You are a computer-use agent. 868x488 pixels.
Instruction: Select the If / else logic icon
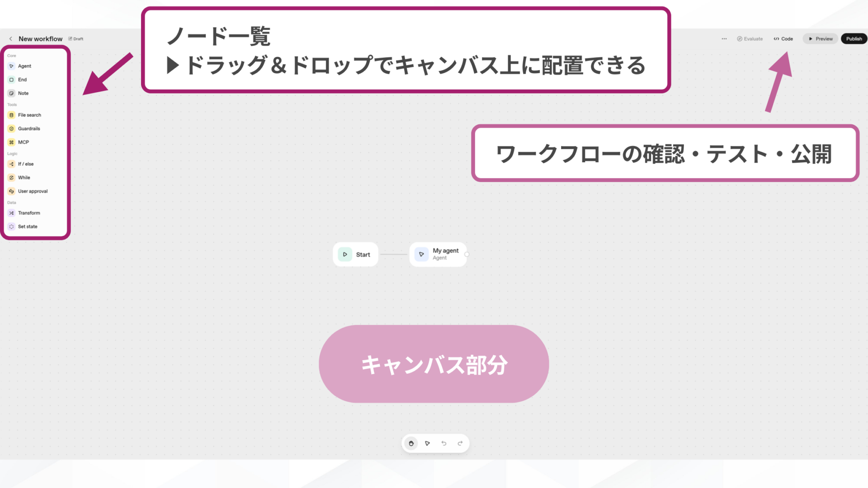click(x=11, y=164)
